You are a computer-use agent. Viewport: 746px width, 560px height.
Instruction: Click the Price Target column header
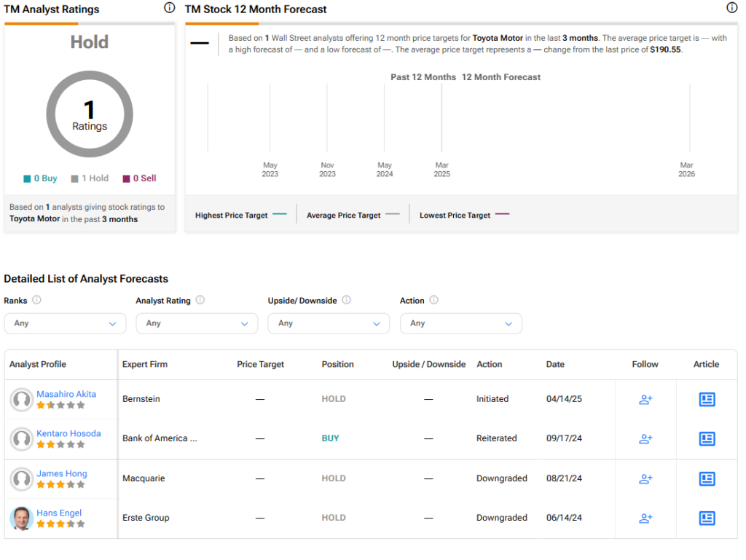click(x=260, y=364)
